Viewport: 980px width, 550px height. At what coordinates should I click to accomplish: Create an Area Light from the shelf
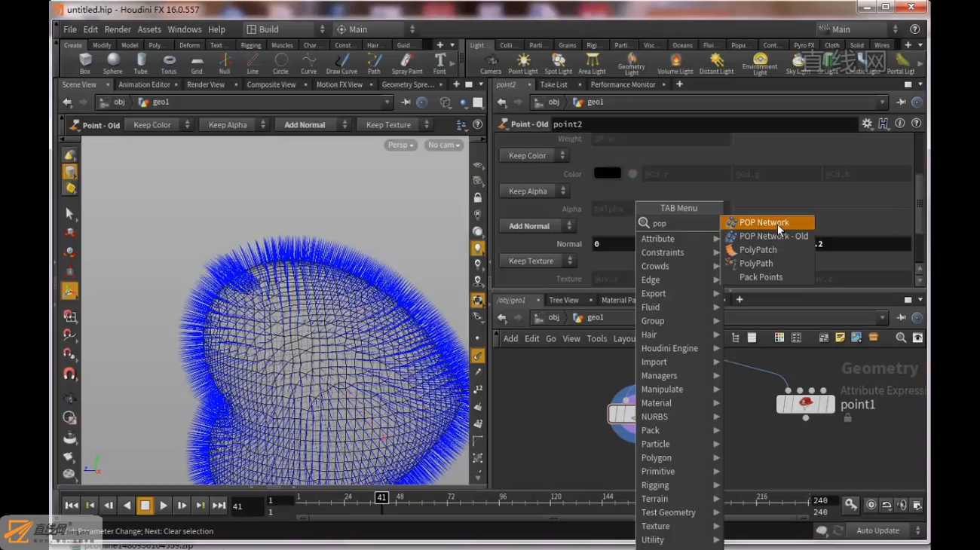593,63
